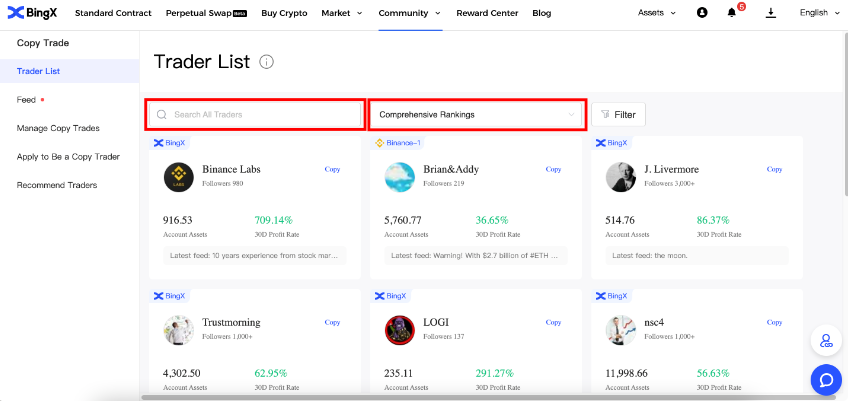Click into Search All Traders field

[255, 114]
